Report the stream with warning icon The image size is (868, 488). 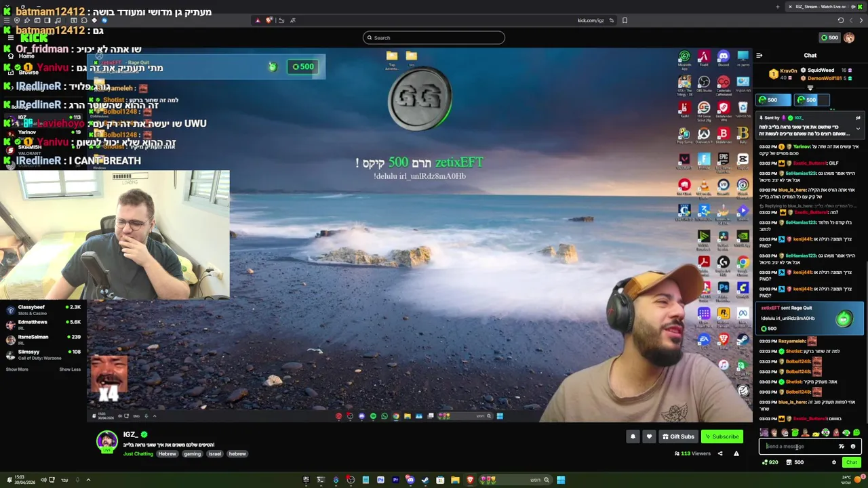tap(736, 453)
